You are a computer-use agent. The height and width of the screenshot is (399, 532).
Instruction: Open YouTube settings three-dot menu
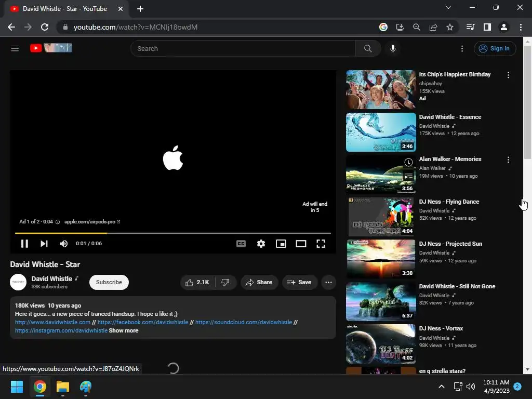[462, 48]
